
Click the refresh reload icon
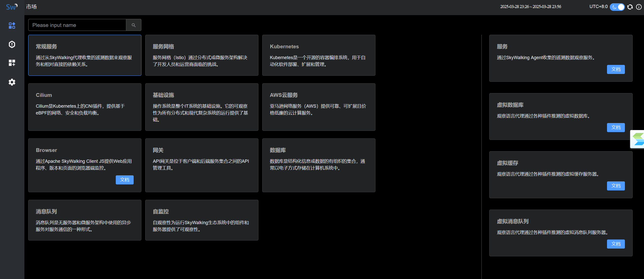[630, 7]
